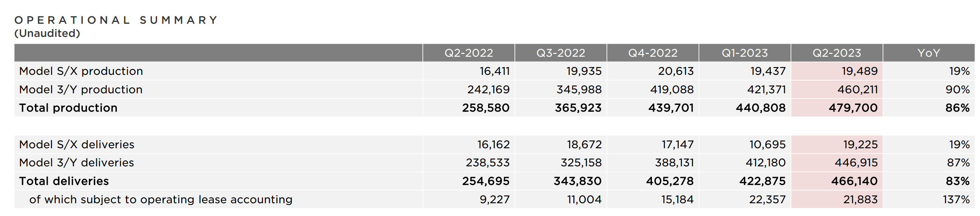The image size is (980, 216).
Task: Select the Q2-2022 Model 3/Y production cell 242,169
Action: (x=488, y=89)
